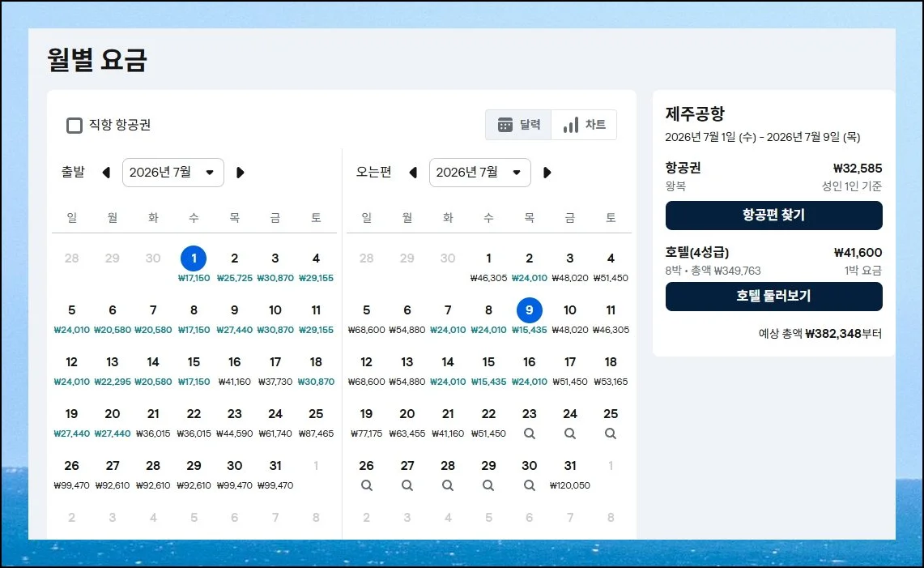Click the search icon under return date 23
Screen dimensions: 924x568
530,433
